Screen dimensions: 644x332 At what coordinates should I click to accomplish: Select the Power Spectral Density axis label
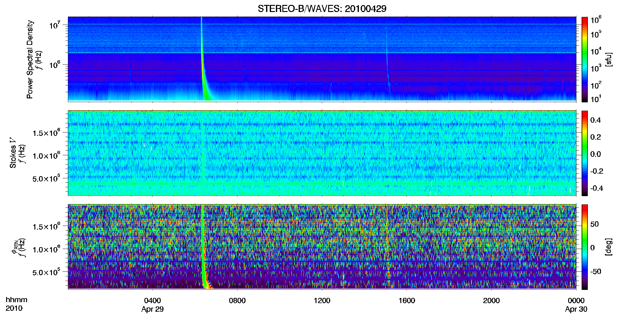[30, 59]
